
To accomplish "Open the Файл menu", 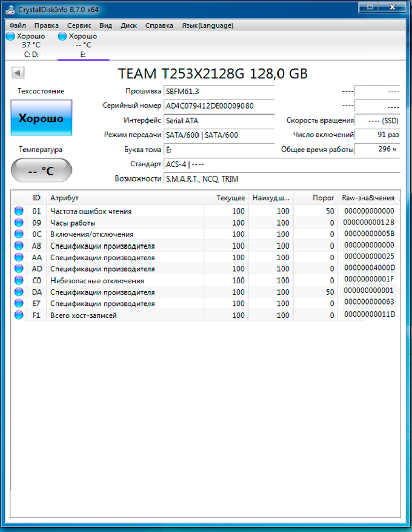I will point(18,25).
